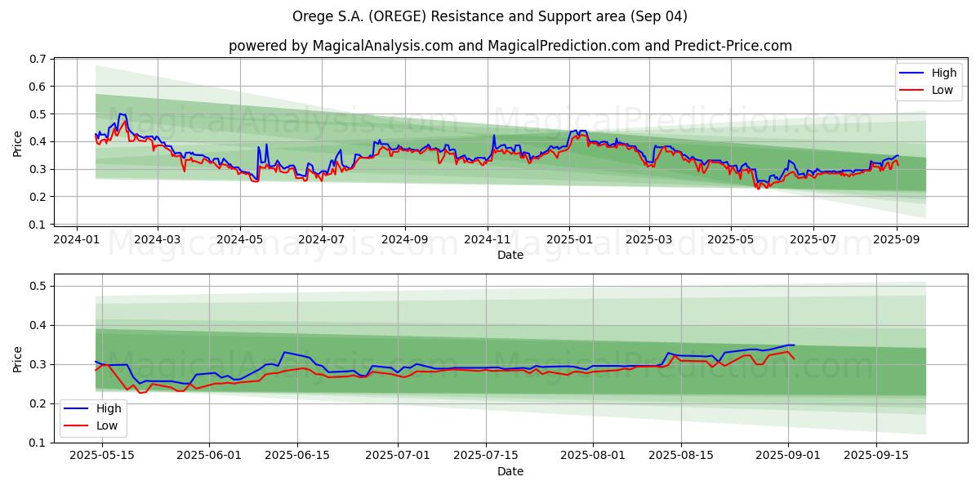This screenshot has height=490, width=980.
Task: Click the blue line sample in top legend
Action: pyautogui.click(x=912, y=73)
